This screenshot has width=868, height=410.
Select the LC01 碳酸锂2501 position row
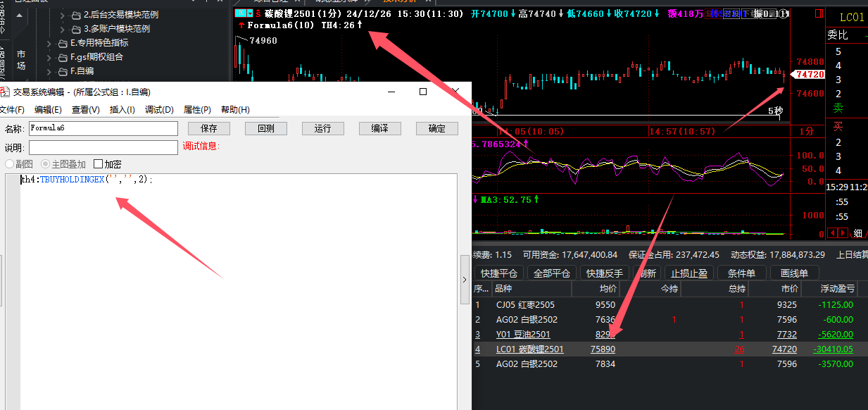tap(669, 349)
